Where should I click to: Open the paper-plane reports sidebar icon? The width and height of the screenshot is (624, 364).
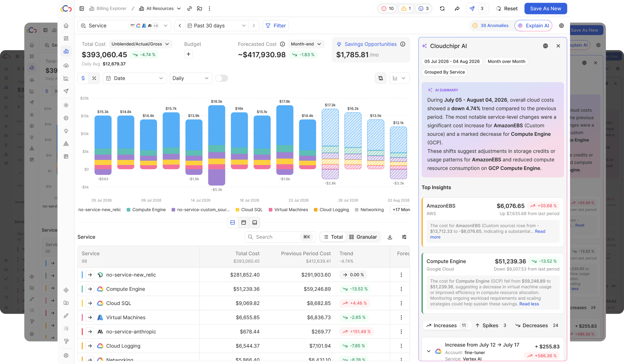66,91
